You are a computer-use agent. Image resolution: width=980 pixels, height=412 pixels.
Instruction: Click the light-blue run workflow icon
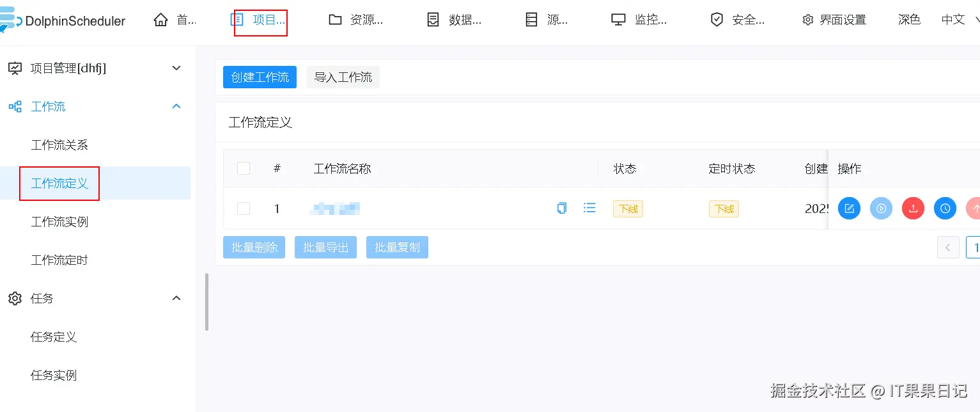pos(881,208)
